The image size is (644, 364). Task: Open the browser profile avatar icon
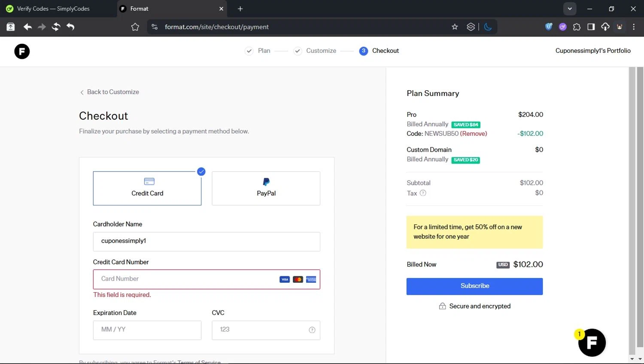coord(620,27)
